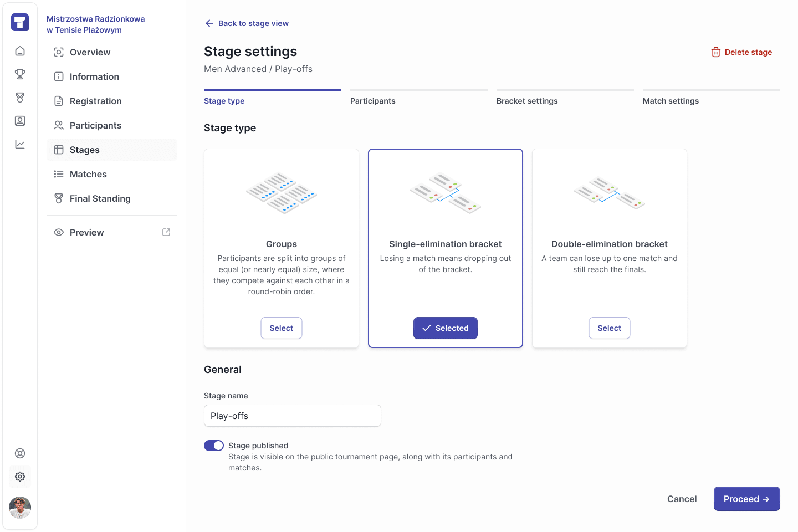
Task: Select the Groups stage type
Action: tap(282, 328)
